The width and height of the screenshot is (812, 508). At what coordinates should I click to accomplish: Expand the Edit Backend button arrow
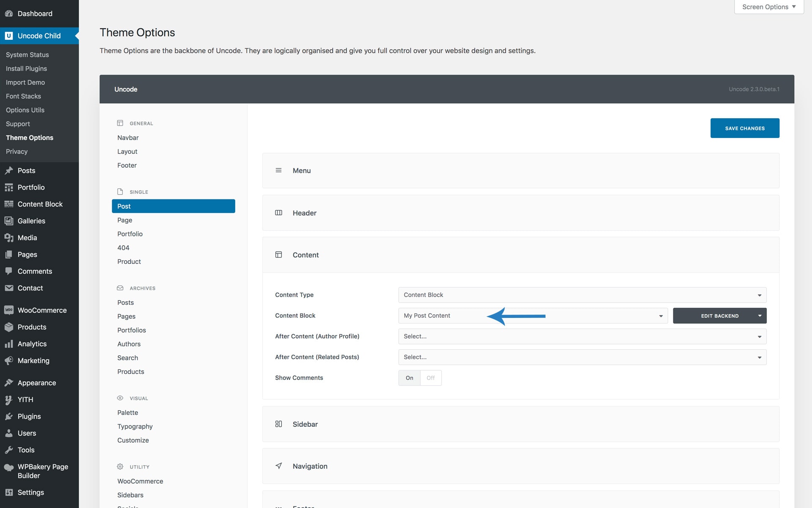(760, 315)
